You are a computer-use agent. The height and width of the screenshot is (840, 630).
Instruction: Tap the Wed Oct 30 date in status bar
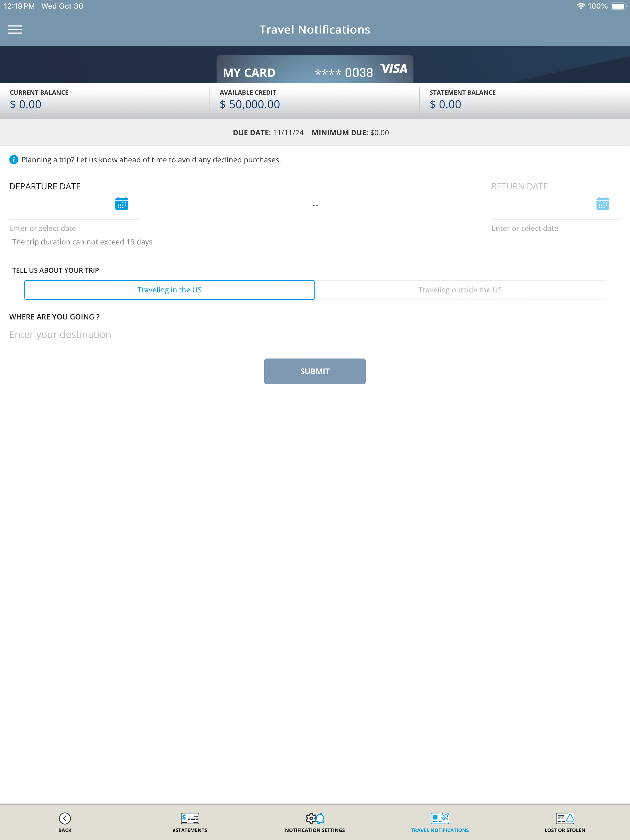coord(62,6)
